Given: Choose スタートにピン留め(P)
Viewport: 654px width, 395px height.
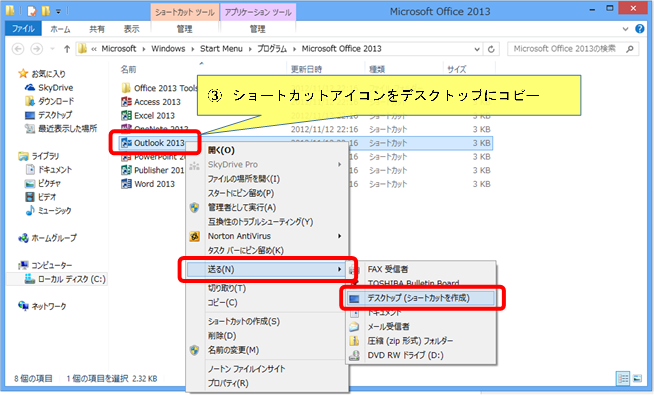Looking at the screenshot, I should [x=267, y=193].
